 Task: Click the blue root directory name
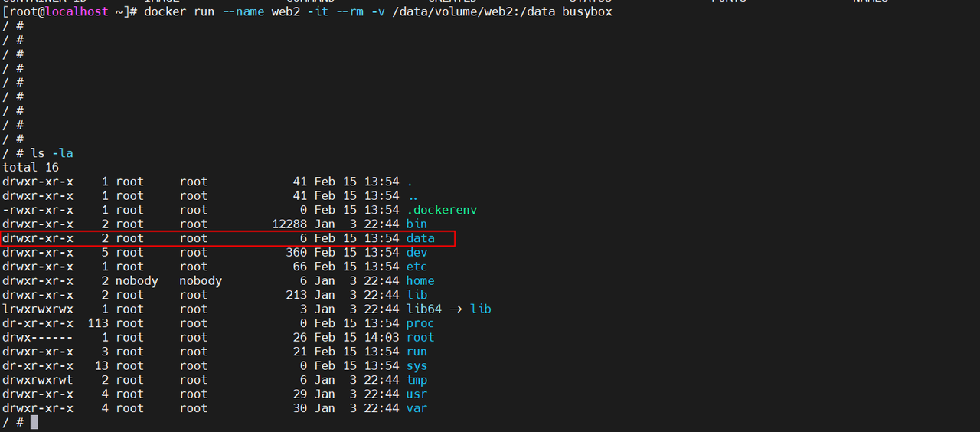(420, 338)
